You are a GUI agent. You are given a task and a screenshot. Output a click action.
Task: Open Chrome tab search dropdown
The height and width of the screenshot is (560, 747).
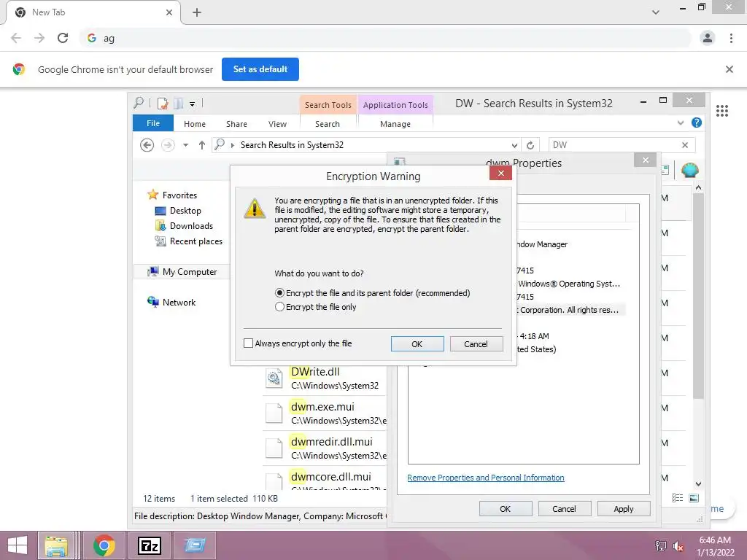[x=656, y=12]
